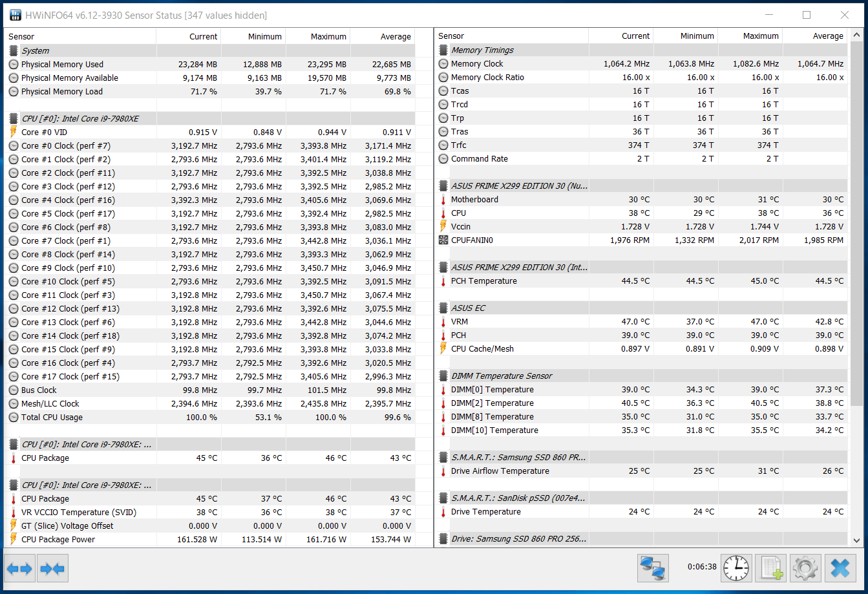
Task: Click the HWiNFO64 title bar app icon
Action: 16,15
